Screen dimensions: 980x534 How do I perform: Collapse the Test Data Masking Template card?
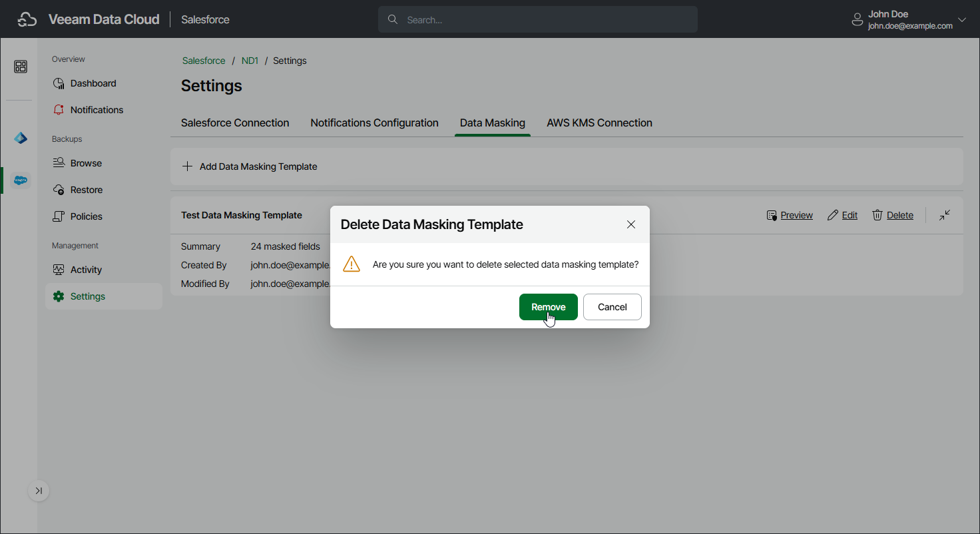click(x=945, y=215)
